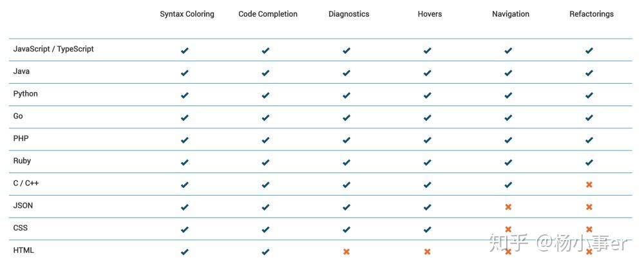Click the Go Code Completion checkmark

[x=265, y=118]
